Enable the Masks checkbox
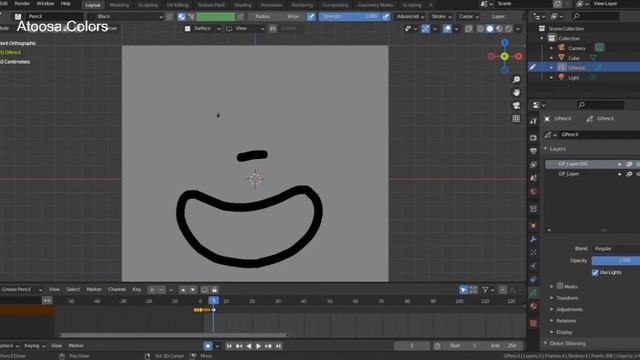640x360 pixels. [x=560, y=286]
